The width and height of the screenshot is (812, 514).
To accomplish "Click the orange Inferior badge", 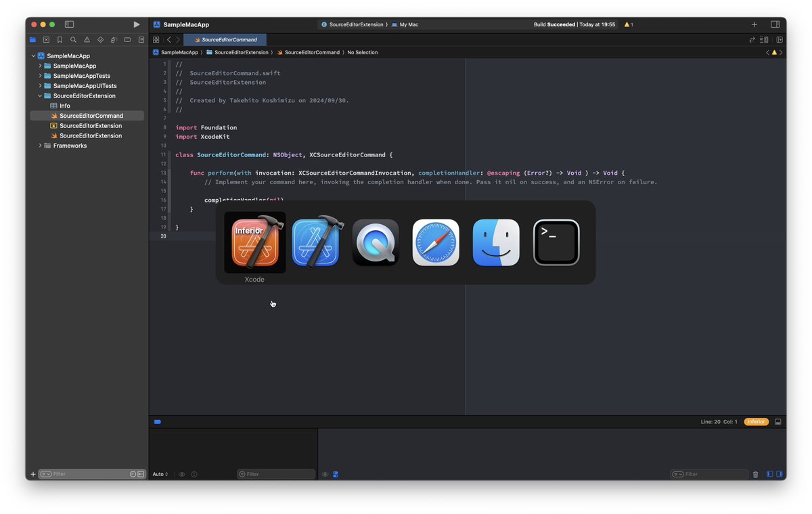I will pyautogui.click(x=756, y=422).
